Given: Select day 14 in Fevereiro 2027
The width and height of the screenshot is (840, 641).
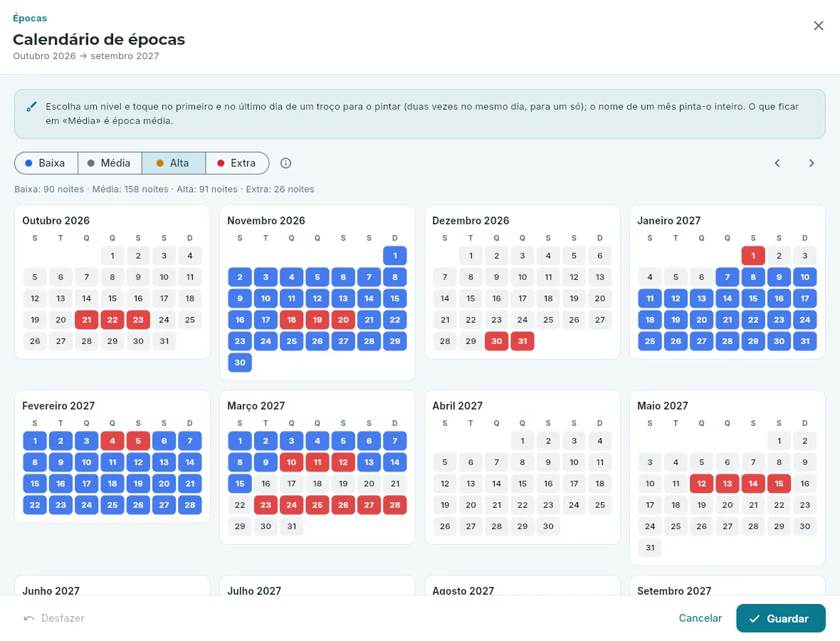Looking at the screenshot, I should click(x=189, y=462).
